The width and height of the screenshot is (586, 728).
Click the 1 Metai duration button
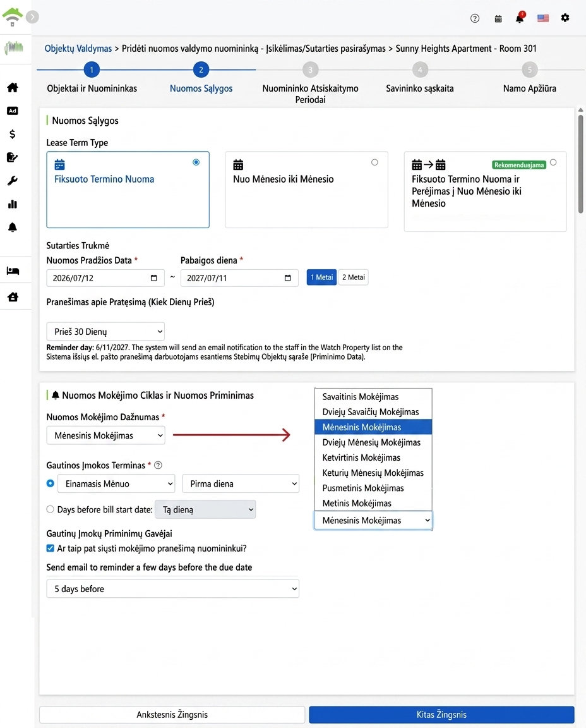[321, 277]
